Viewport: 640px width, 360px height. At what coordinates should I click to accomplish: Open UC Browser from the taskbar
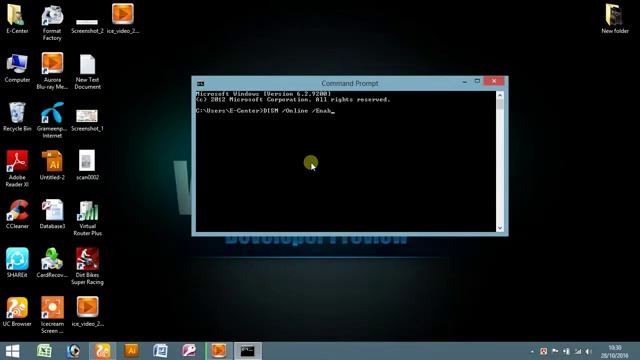102,351
